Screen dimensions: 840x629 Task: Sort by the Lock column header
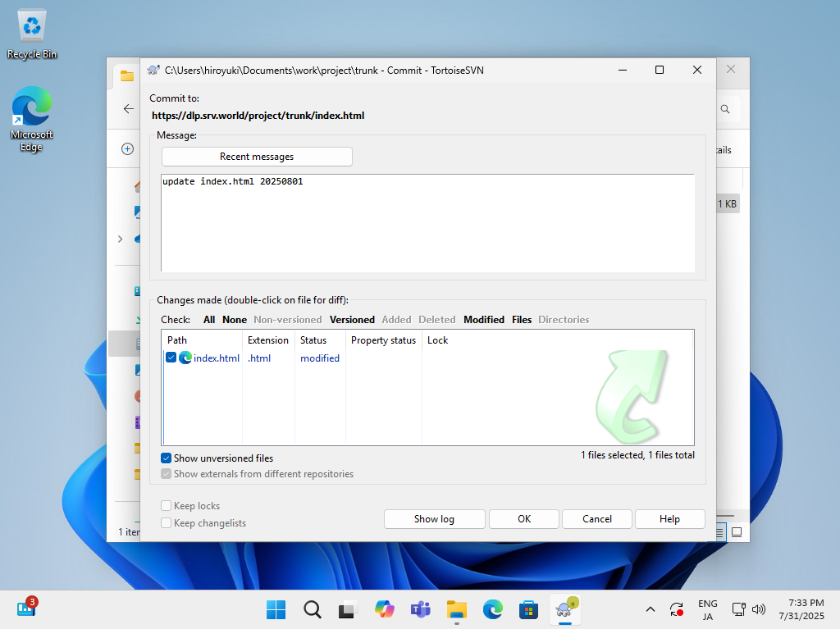point(438,340)
